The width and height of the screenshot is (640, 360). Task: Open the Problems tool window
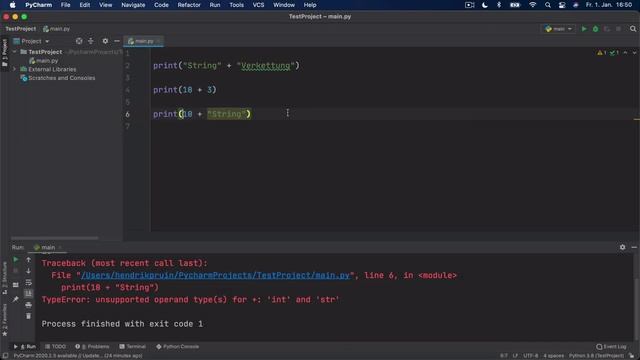point(92,347)
